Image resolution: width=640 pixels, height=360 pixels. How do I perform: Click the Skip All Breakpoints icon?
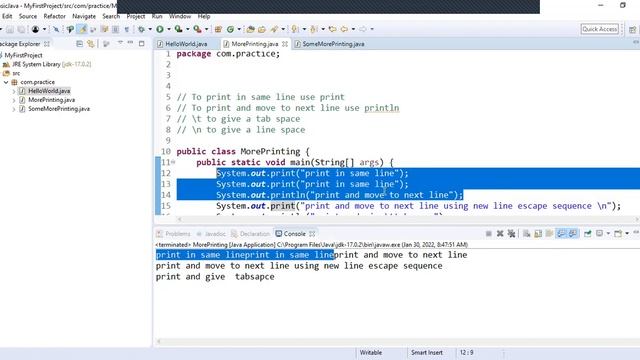56,29
